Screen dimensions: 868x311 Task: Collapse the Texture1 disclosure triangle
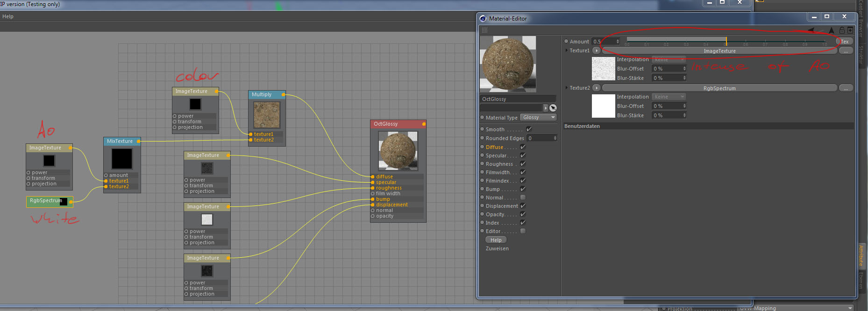(567, 50)
